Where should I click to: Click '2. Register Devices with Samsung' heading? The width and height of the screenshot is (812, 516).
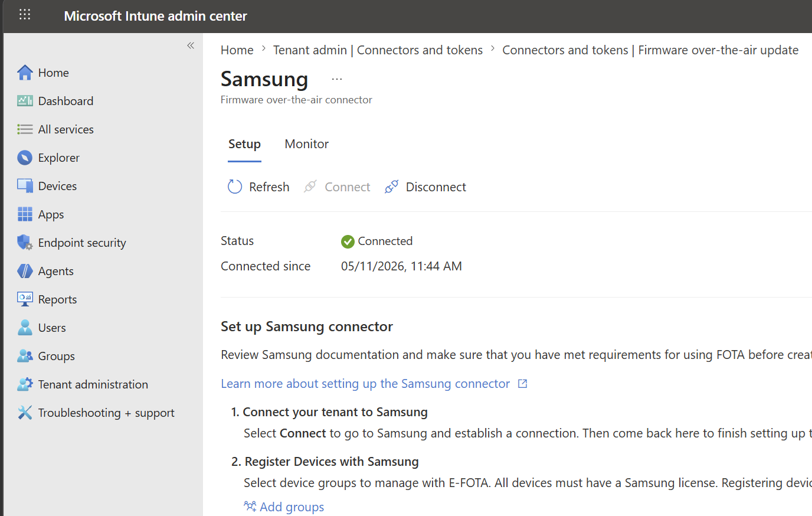(x=325, y=462)
